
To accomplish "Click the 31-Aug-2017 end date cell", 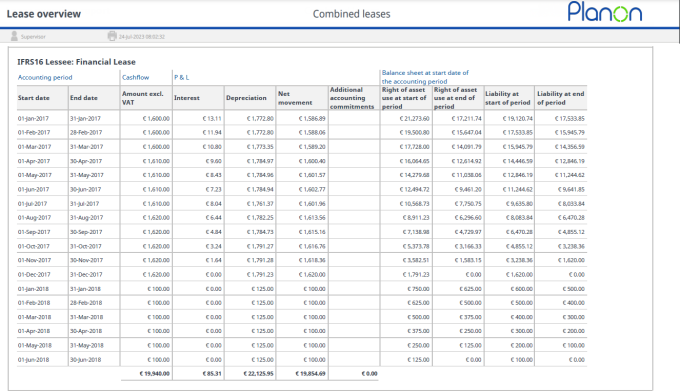I will (x=86, y=218).
